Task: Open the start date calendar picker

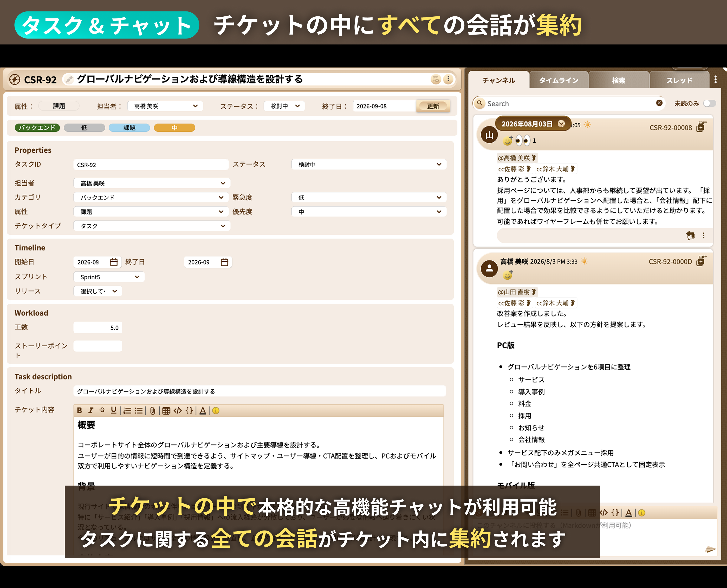Action: 114,262
